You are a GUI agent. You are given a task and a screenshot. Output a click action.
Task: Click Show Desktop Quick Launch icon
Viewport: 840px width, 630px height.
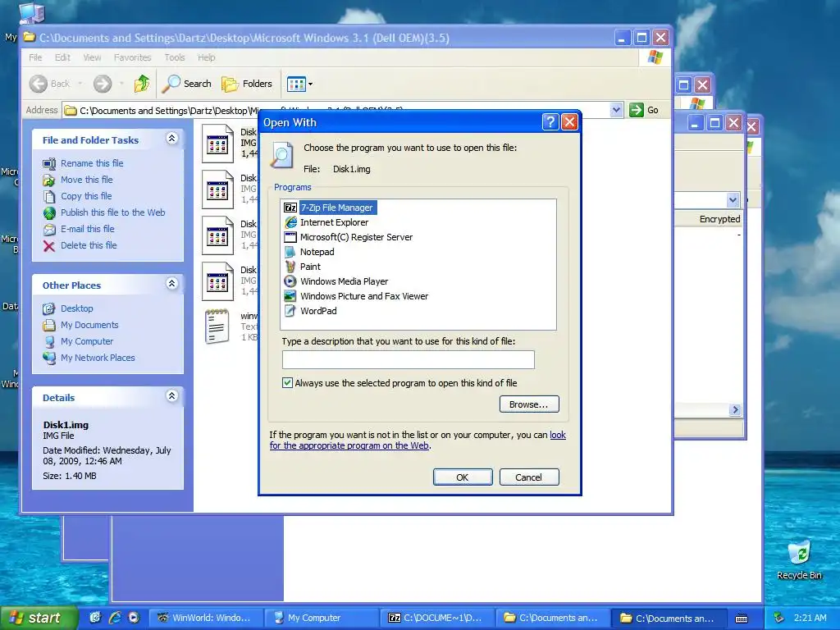coord(95,618)
